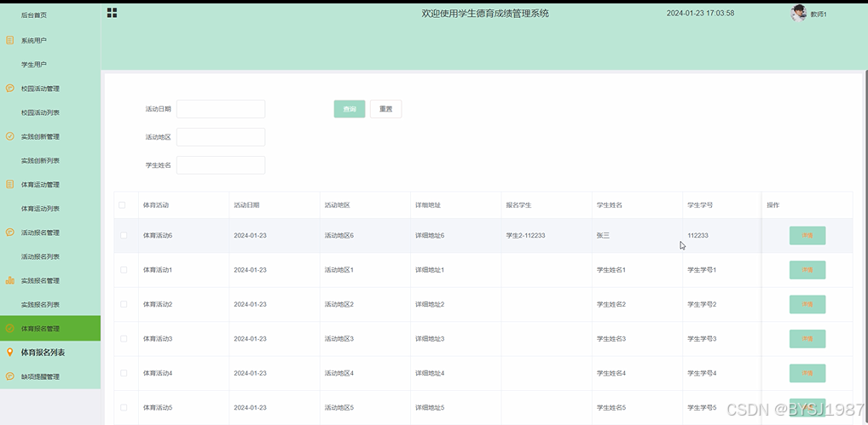
Task: Toggle the sidebar with the grid icon
Action: (112, 13)
